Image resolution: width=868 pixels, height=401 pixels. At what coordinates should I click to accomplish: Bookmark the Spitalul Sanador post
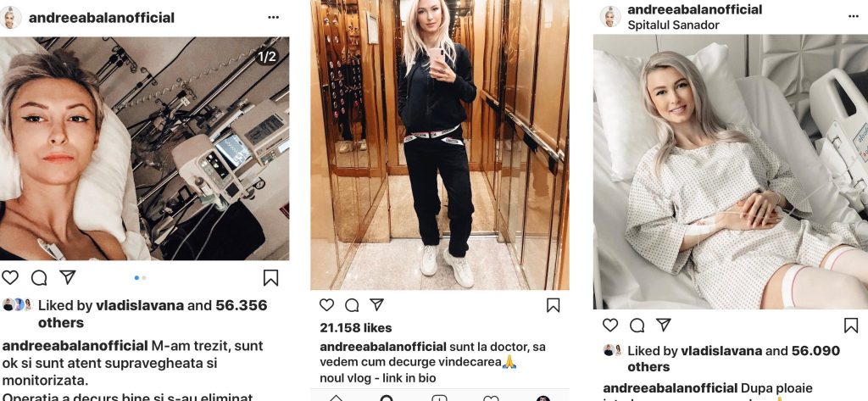(851, 325)
